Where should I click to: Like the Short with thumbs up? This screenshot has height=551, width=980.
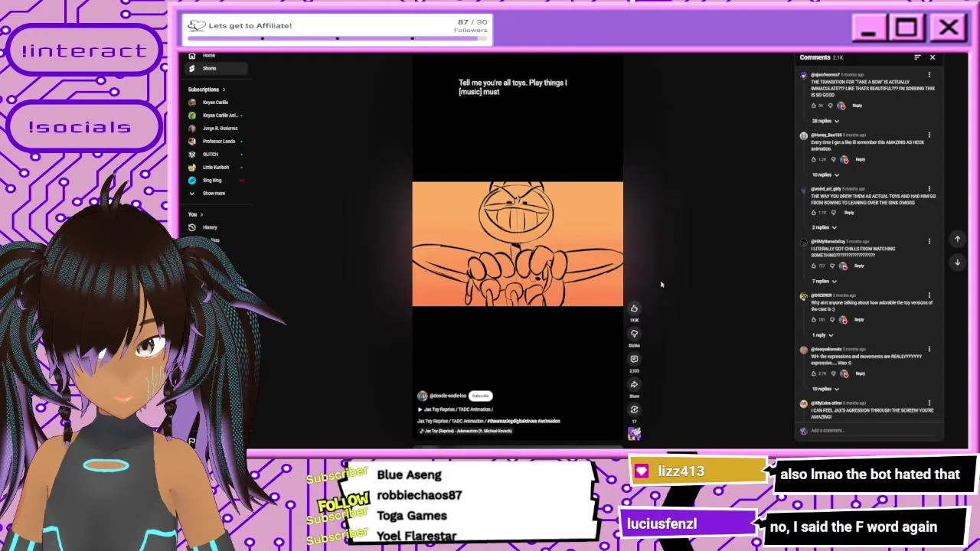pos(634,308)
